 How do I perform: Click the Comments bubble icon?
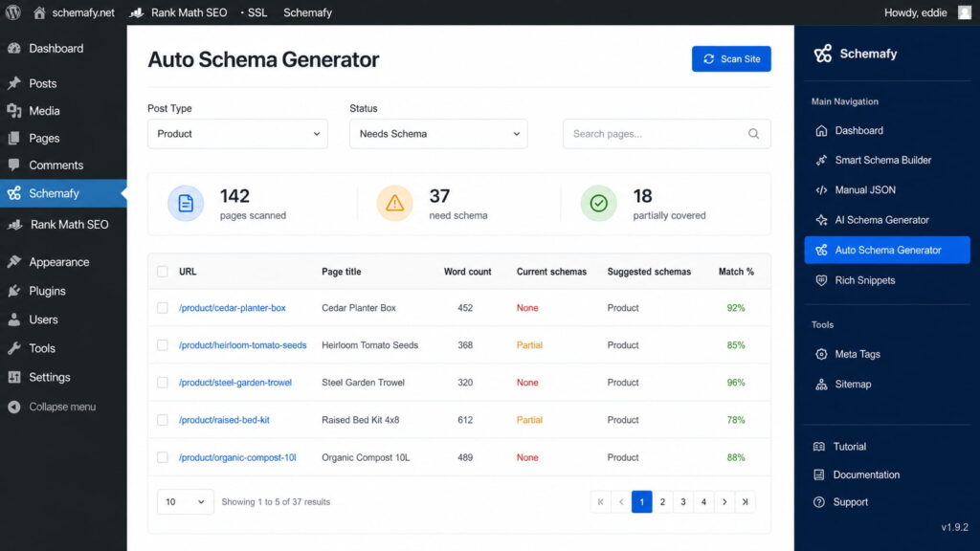click(x=14, y=165)
